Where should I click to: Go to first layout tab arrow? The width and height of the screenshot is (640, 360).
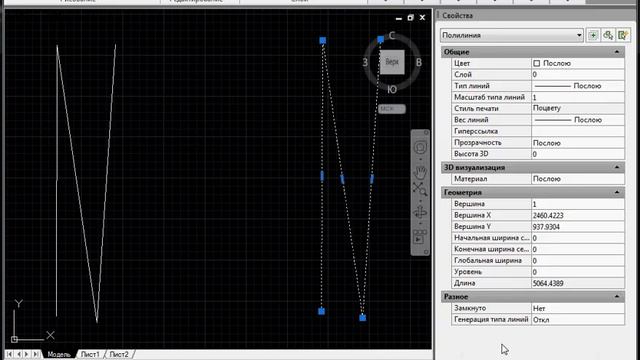(9, 354)
